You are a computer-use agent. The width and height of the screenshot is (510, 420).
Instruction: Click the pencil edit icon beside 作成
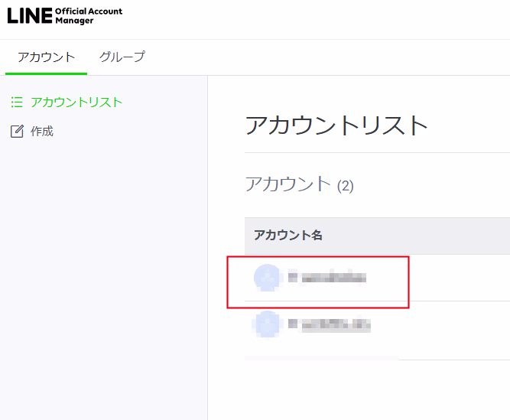pos(17,131)
